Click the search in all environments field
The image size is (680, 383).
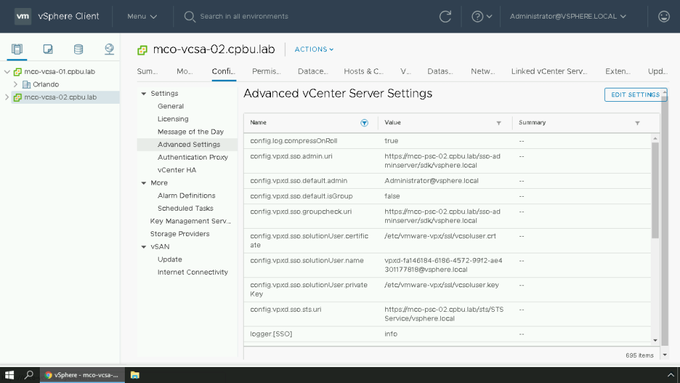(244, 16)
